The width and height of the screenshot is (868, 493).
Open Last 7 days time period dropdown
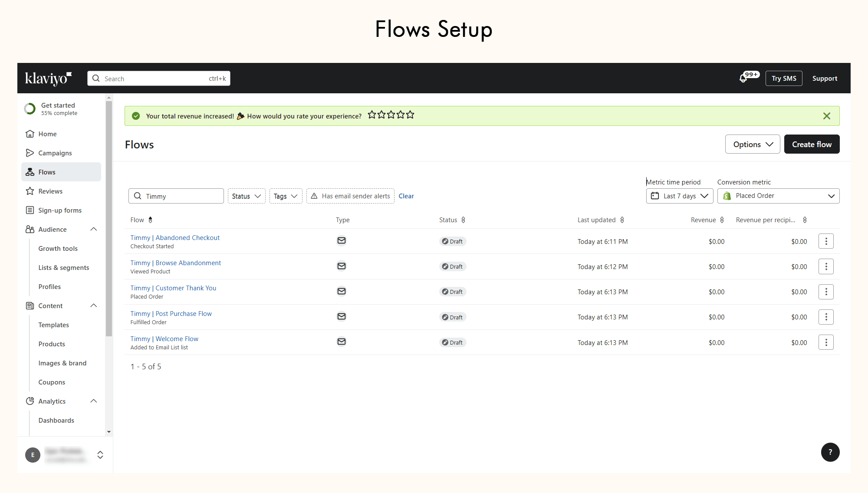click(679, 196)
